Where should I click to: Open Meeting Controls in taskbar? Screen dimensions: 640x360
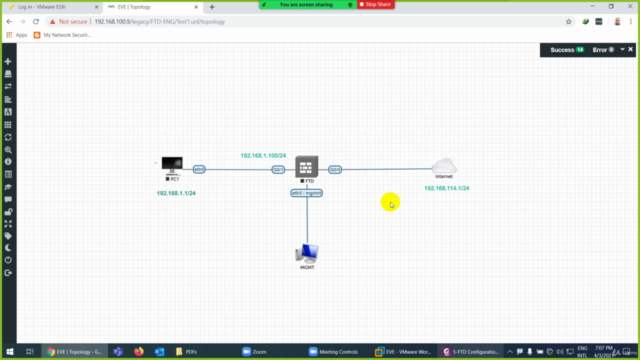click(334, 351)
